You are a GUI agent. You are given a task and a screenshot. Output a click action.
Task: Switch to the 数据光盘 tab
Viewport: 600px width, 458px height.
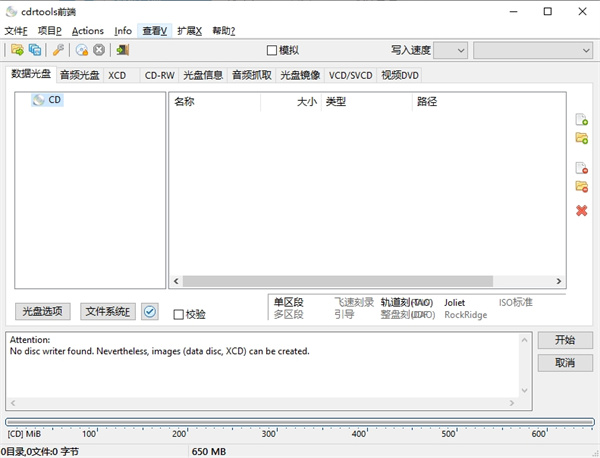click(31, 74)
